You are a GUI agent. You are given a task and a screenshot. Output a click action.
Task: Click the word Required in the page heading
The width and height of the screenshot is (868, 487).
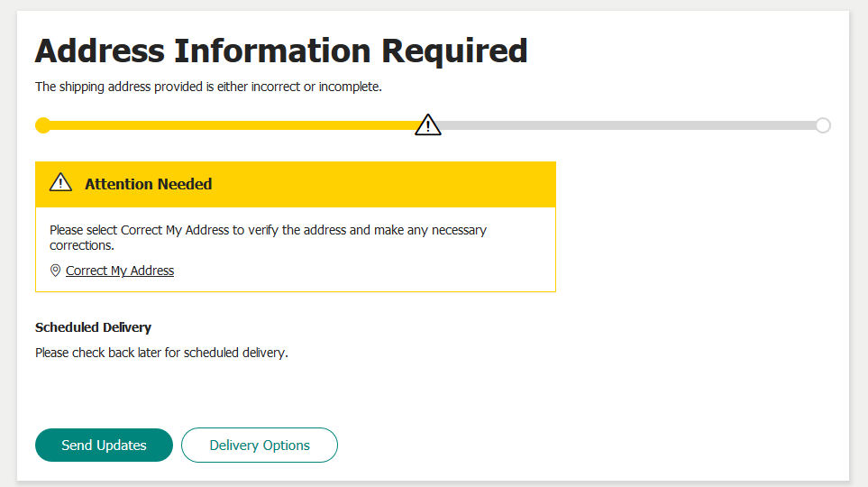pos(454,51)
